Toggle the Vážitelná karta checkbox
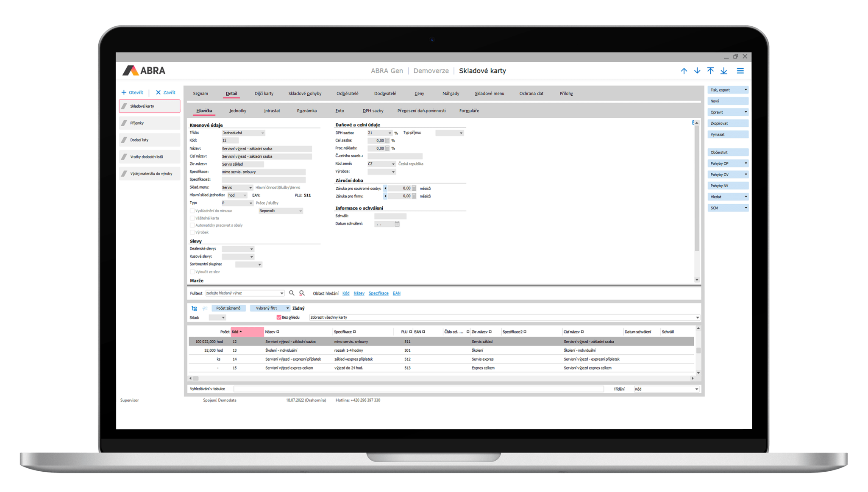The width and height of the screenshot is (868, 492). pyautogui.click(x=192, y=218)
